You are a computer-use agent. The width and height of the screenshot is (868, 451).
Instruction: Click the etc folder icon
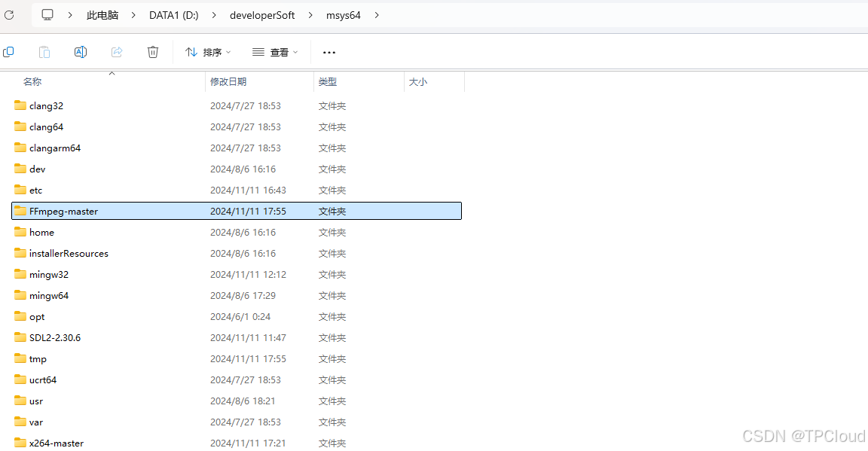click(20, 189)
